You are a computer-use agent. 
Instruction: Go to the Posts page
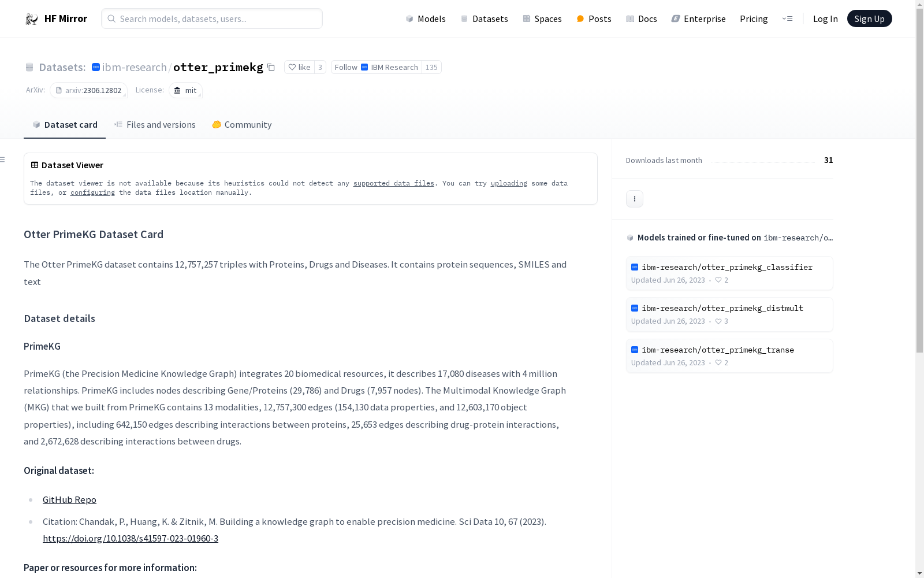coord(594,18)
